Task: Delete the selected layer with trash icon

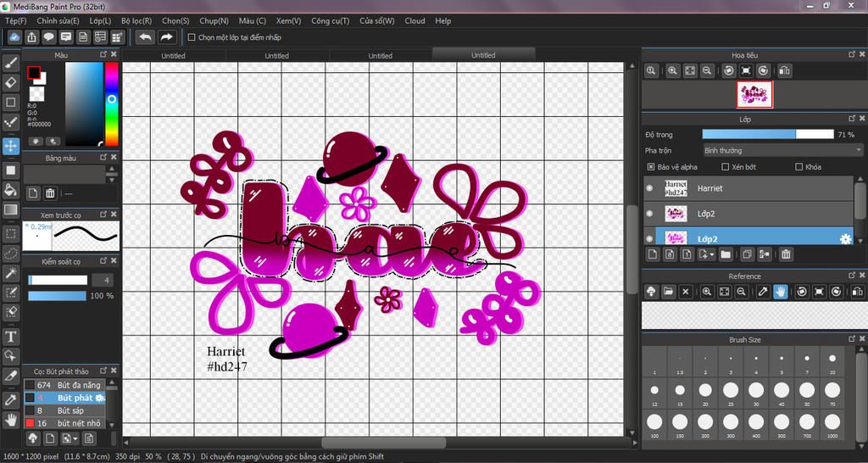Action: tap(786, 254)
